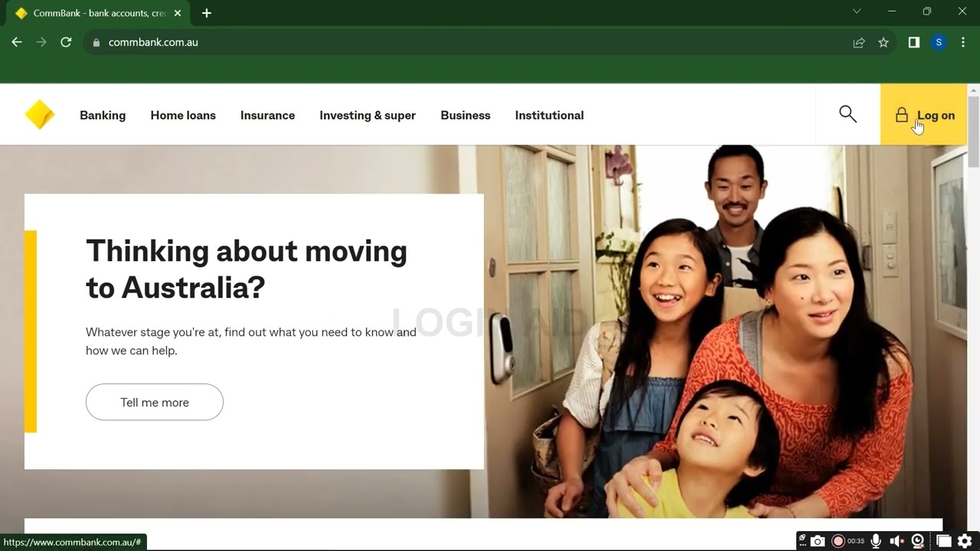Open the site search magnifier icon
Screen dimensions: 980x551
tap(848, 114)
